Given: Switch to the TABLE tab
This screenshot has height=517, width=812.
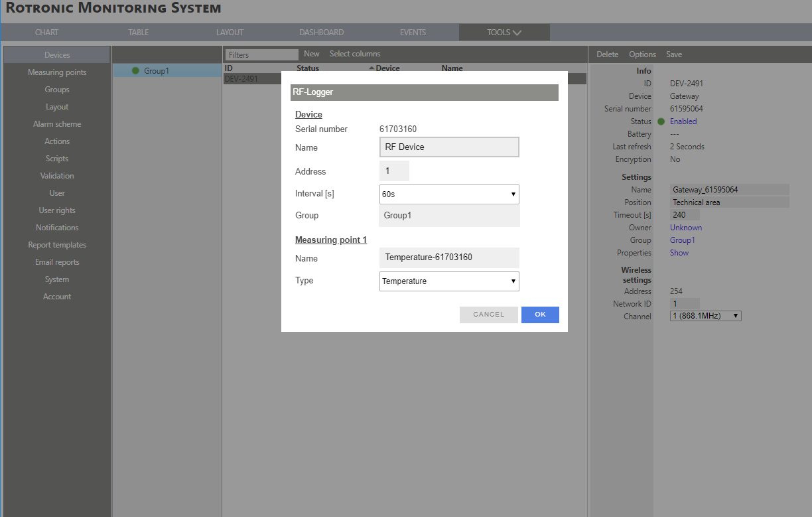Looking at the screenshot, I should tap(138, 33).
